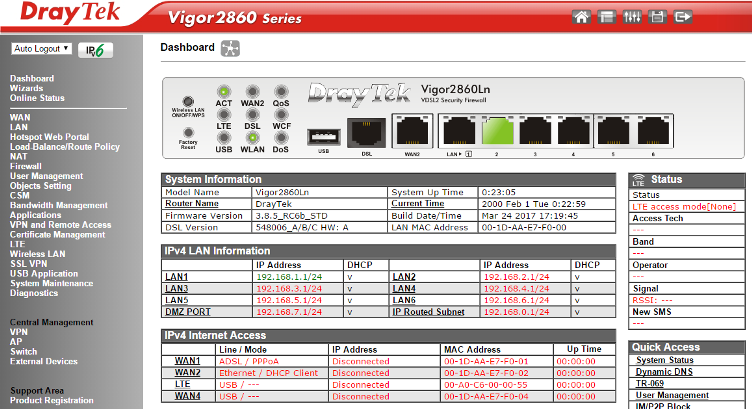Go to home via the house icon
752x409 pixels.
[x=581, y=17]
